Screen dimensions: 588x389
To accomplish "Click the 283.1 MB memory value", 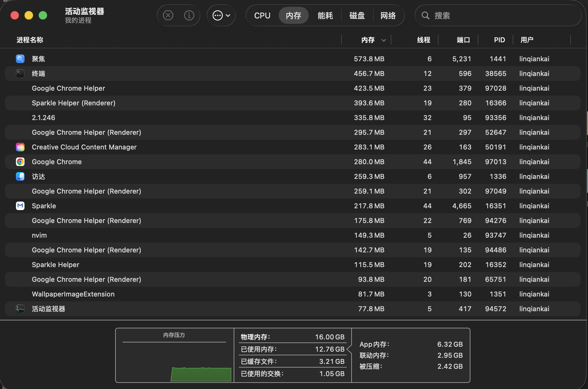I will click(369, 147).
